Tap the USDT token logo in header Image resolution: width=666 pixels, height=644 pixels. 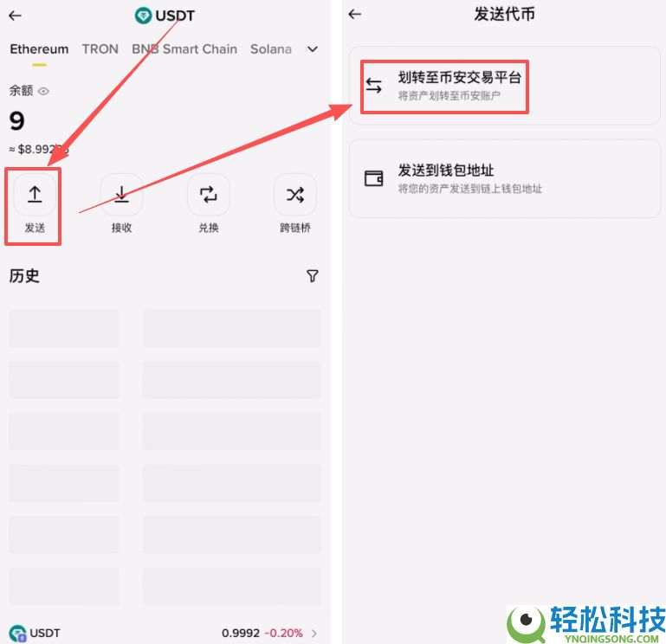[x=143, y=16]
